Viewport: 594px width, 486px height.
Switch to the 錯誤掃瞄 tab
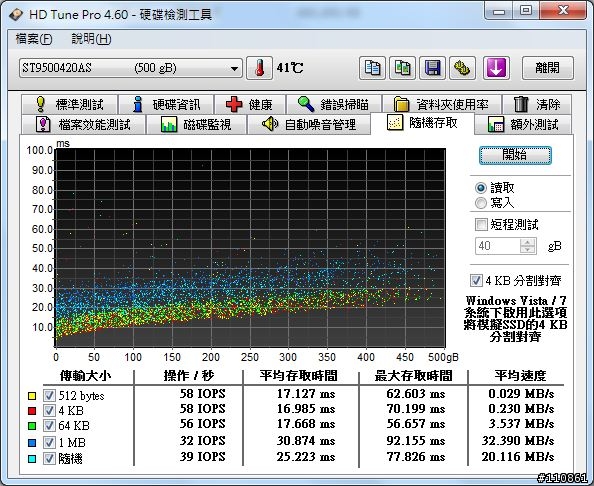click(x=334, y=104)
